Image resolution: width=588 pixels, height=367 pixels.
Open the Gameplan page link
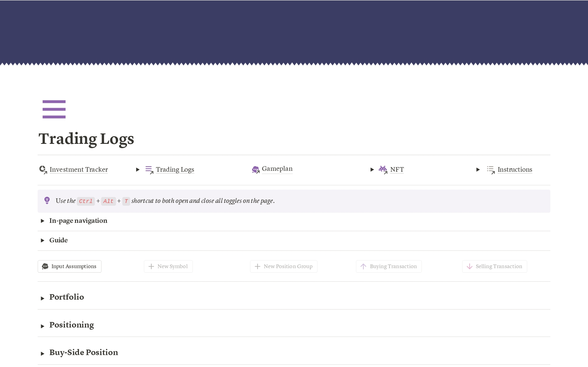(277, 169)
